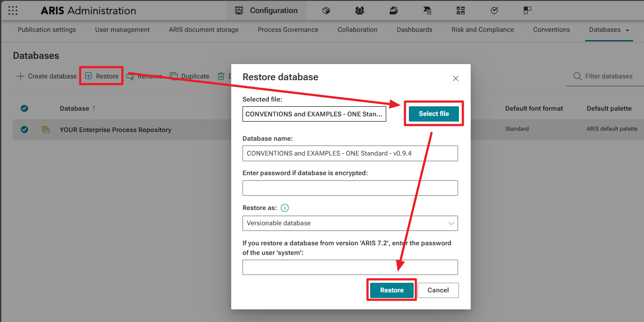Click the magnifier icon in Filter databases
The height and width of the screenshot is (322, 644).
[x=577, y=76]
